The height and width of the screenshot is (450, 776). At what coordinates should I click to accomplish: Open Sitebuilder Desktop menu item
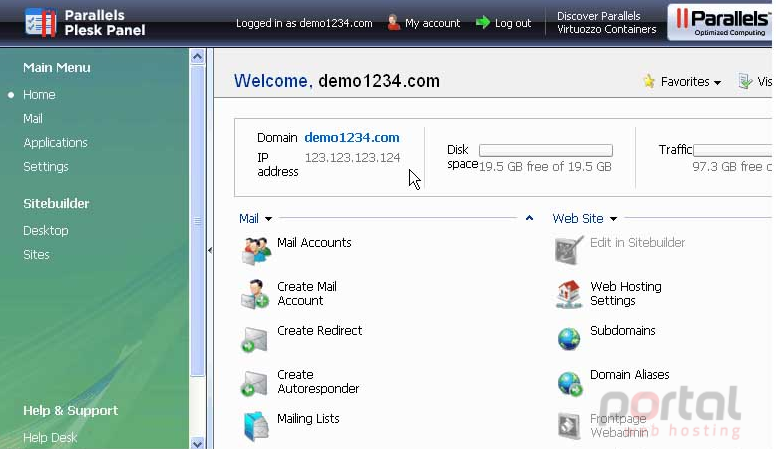(x=46, y=231)
